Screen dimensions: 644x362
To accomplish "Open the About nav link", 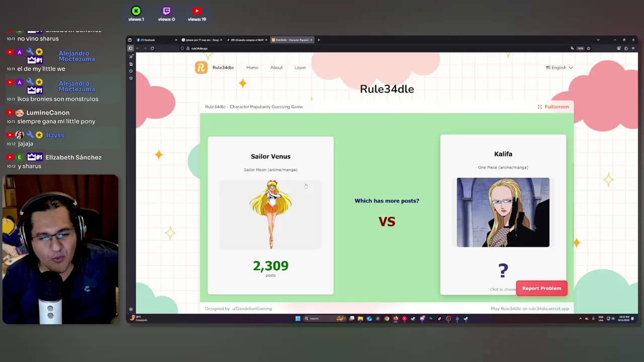I will pos(276,67).
